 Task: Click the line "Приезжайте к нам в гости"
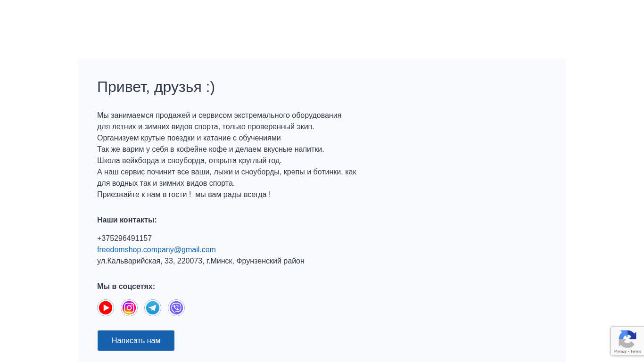click(x=184, y=195)
